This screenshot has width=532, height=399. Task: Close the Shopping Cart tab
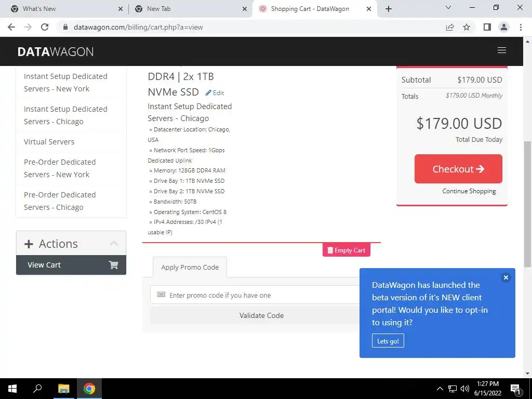pyautogui.click(x=369, y=9)
